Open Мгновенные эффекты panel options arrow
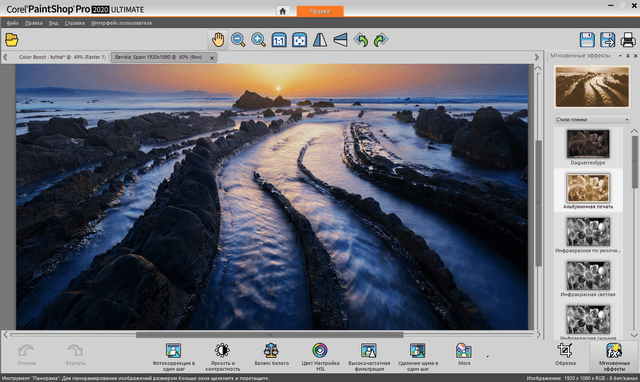 [x=620, y=56]
